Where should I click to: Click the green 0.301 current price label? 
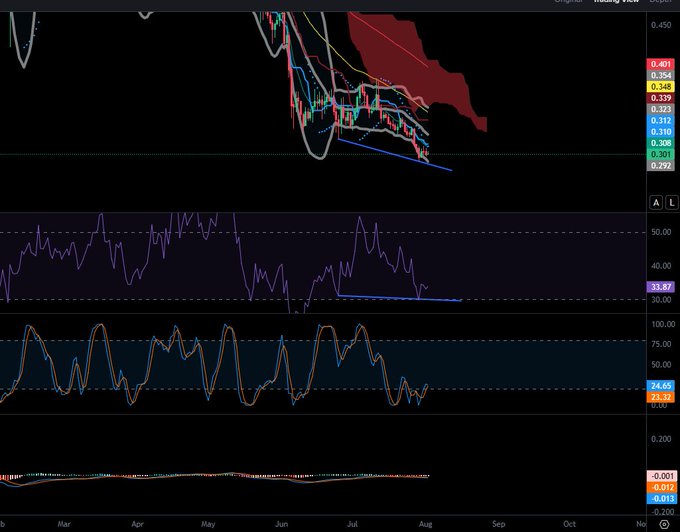(660, 154)
